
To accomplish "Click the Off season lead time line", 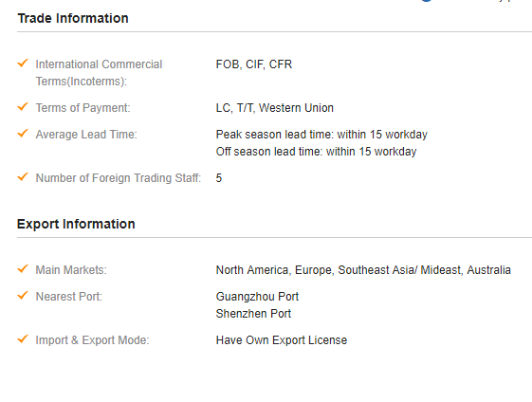I will coord(316,152).
